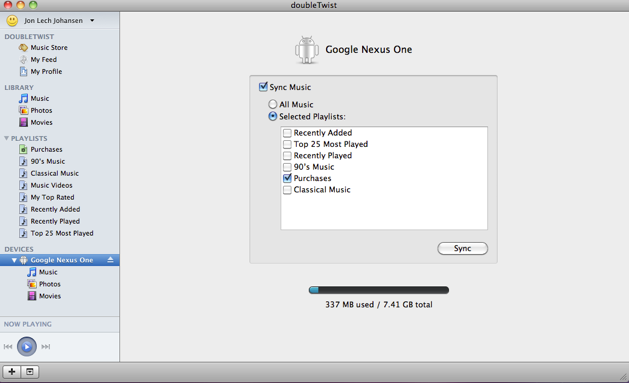Screen dimensions: 629x383
Task: Select the All Music radio option
Action: [272, 104]
